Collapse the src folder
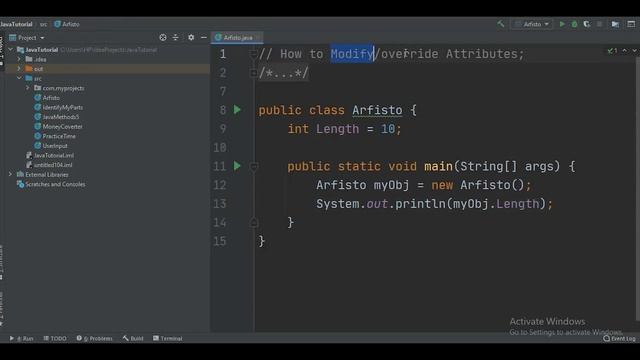This screenshot has width=640, height=360. pos(19,78)
